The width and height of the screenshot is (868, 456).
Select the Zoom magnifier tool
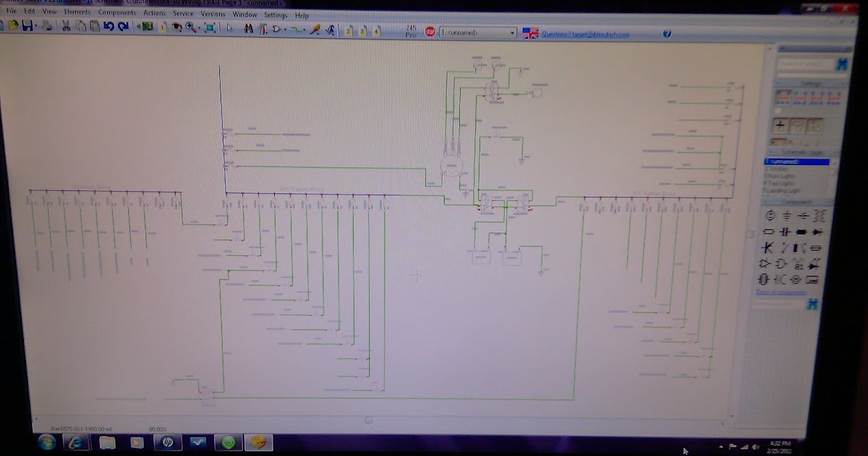190,27
